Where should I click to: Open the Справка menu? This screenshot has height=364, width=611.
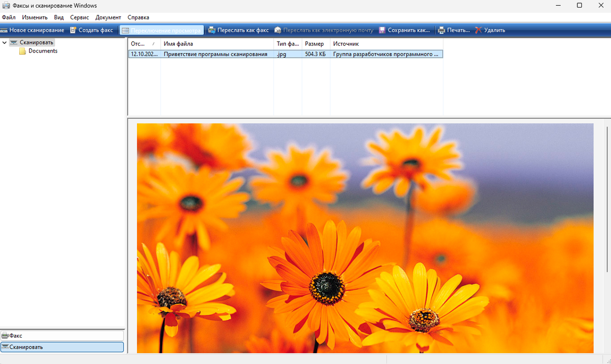click(x=138, y=17)
